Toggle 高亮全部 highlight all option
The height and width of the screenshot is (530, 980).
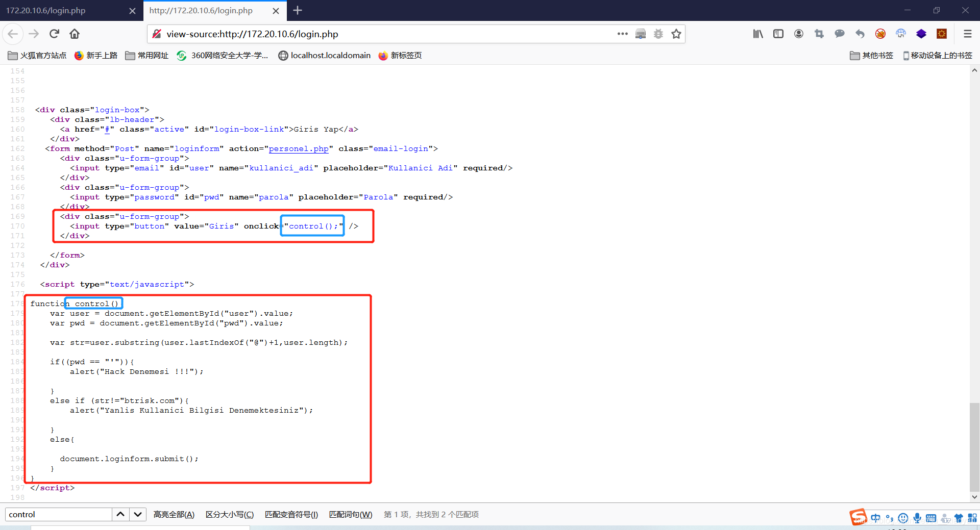174,514
